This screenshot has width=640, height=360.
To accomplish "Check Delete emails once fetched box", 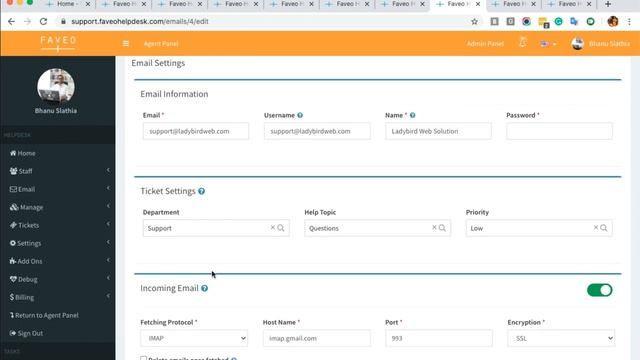I will click(143, 359).
